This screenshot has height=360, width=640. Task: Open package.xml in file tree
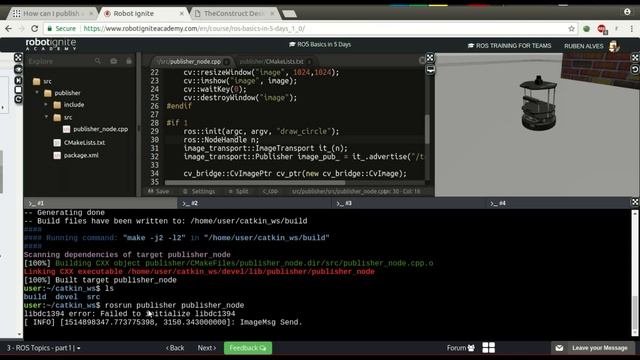(x=76, y=155)
